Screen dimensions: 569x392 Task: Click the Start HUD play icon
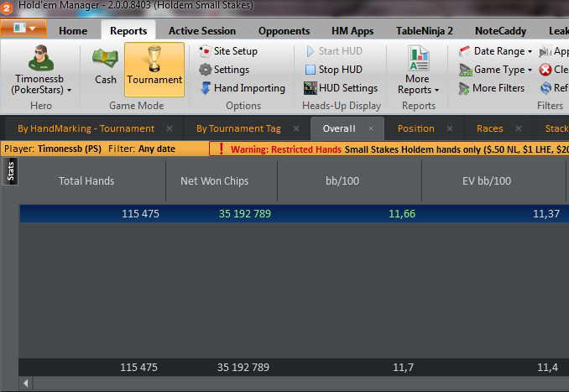click(311, 51)
